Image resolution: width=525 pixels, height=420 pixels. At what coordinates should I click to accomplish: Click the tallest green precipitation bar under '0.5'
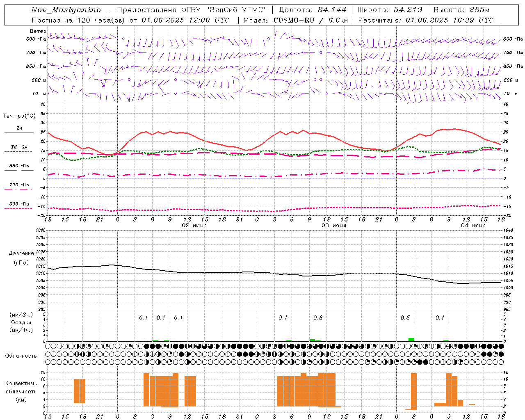point(411,340)
